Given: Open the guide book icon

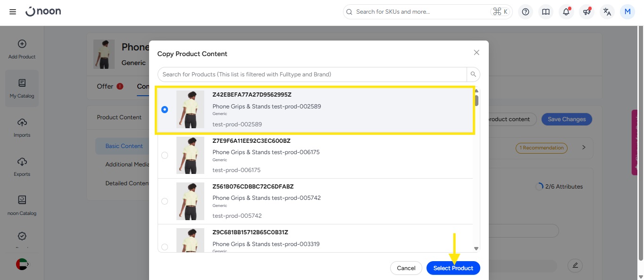Looking at the screenshot, I should tap(546, 12).
